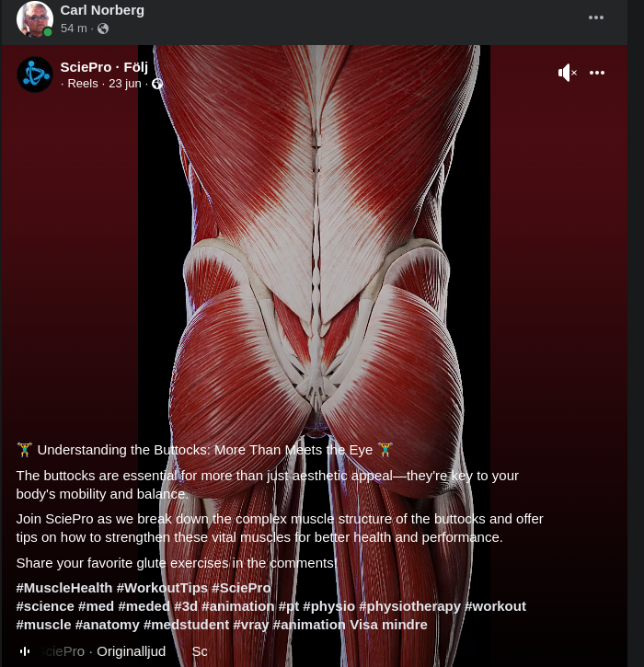The width and height of the screenshot is (644, 667).
Task: Select the #physiotherapy hashtag
Action: [409, 605]
